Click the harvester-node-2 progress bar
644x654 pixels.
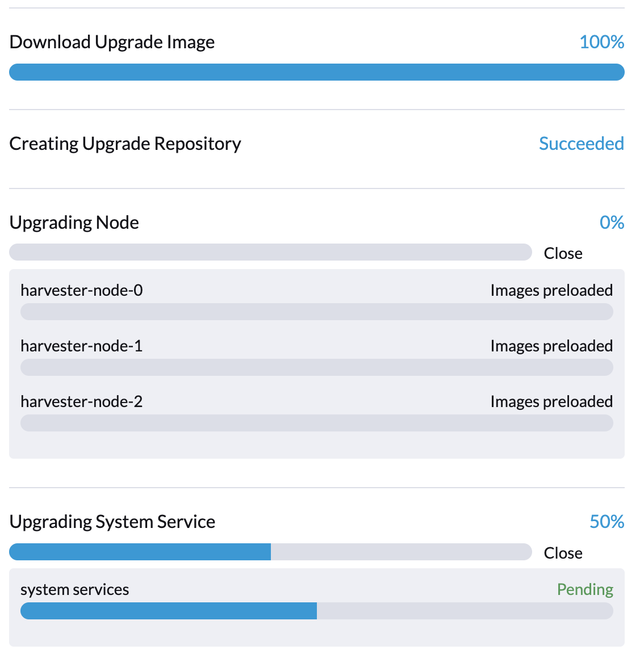pos(317,423)
